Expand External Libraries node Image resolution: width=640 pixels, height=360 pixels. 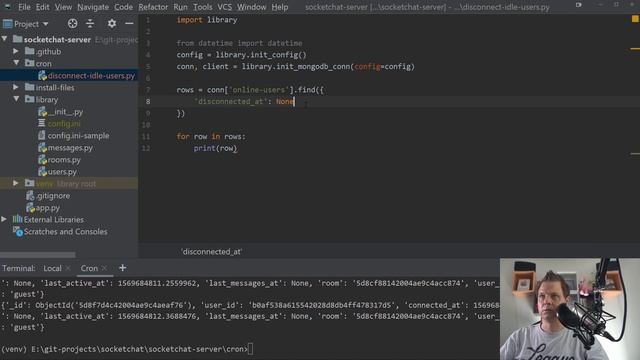pos(4,219)
